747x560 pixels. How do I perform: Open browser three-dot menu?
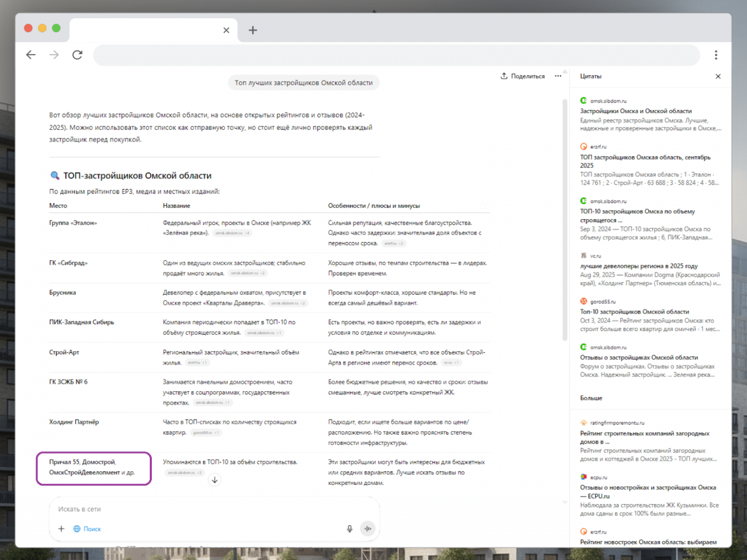click(716, 55)
